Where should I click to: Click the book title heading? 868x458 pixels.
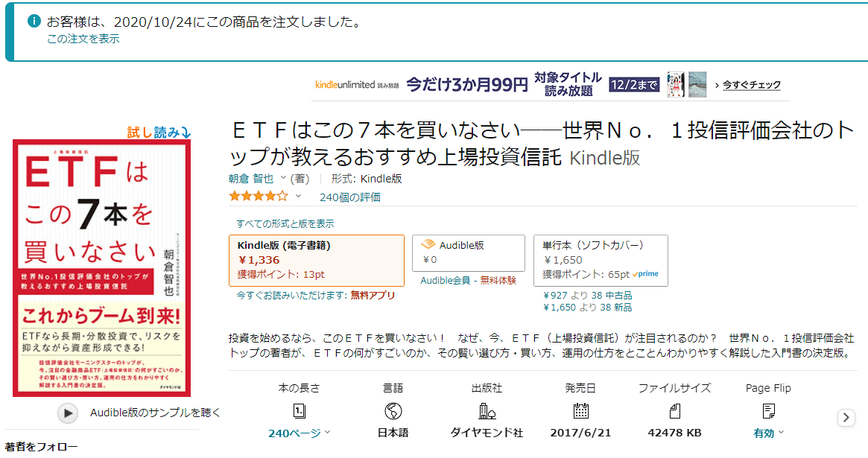542,144
